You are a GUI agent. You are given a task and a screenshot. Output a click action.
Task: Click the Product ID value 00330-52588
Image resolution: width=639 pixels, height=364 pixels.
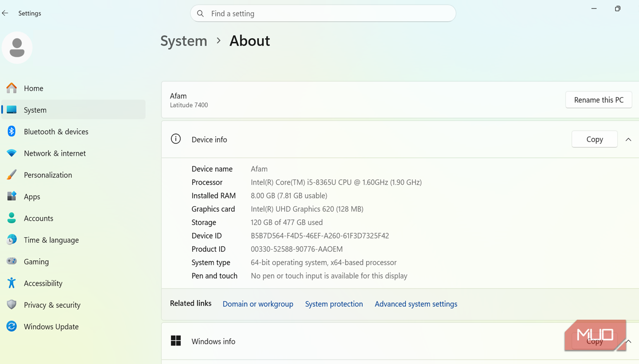pos(297,249)
